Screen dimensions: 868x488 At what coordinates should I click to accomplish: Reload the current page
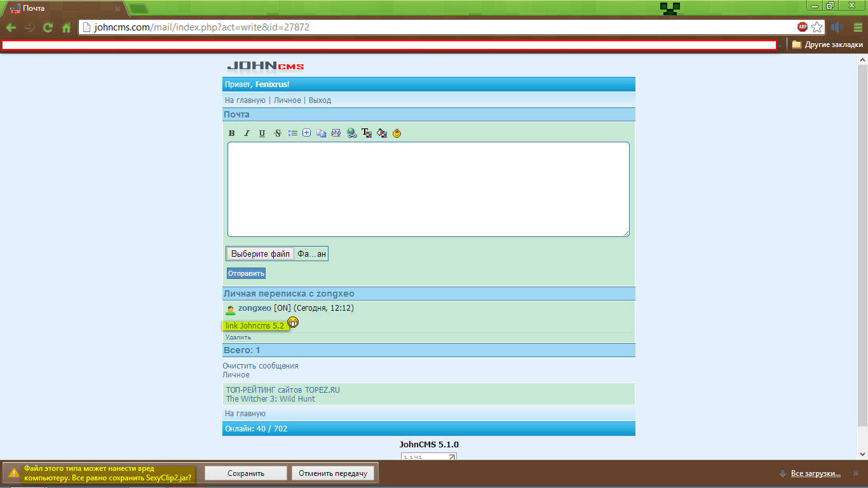pos(48,27)
